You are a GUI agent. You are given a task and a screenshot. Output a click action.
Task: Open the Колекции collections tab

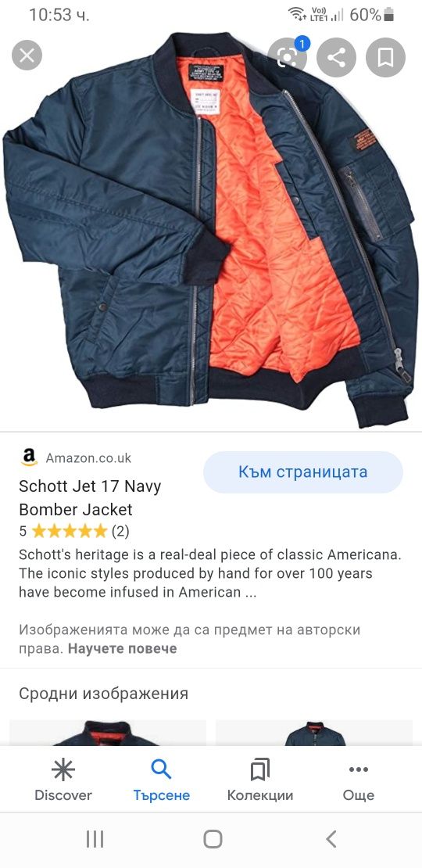point(260,780)
